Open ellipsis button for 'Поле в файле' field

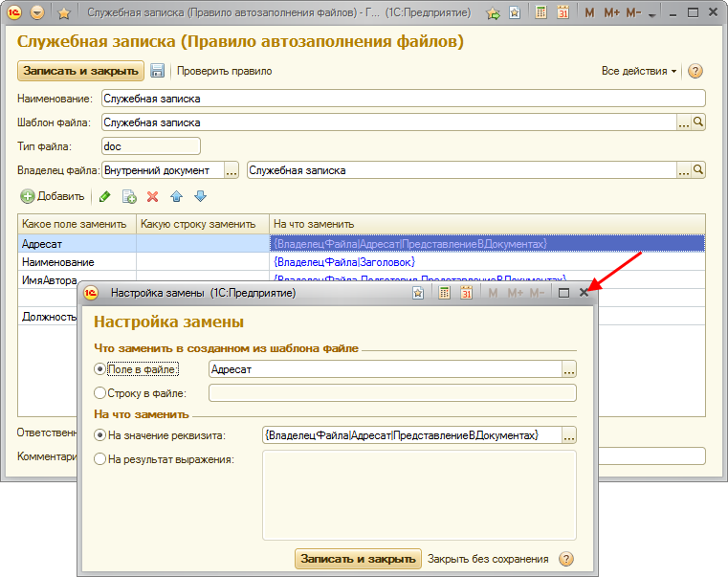coord(569,369)
